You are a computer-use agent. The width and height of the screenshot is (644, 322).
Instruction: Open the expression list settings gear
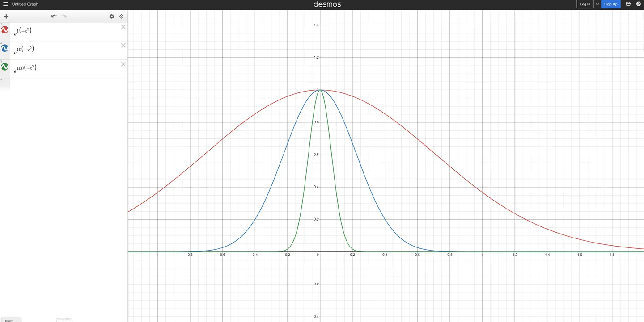[112, 17]
